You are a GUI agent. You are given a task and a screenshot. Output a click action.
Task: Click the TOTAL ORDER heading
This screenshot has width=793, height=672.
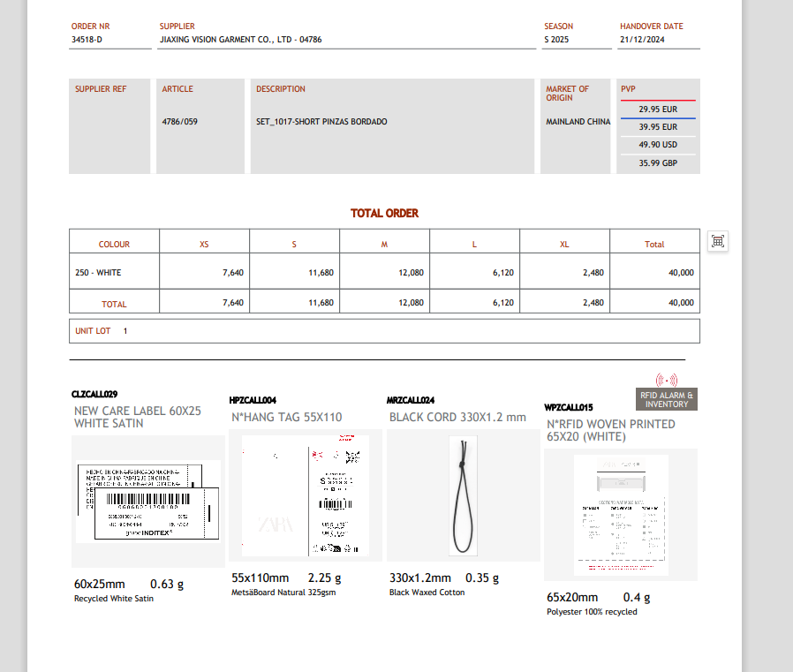384,214
